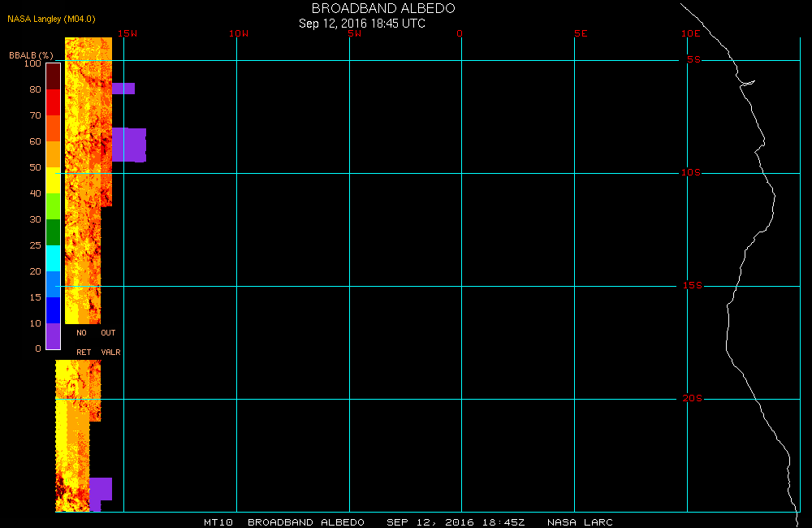Click the small purple patch below 5S

click(123, 89)
